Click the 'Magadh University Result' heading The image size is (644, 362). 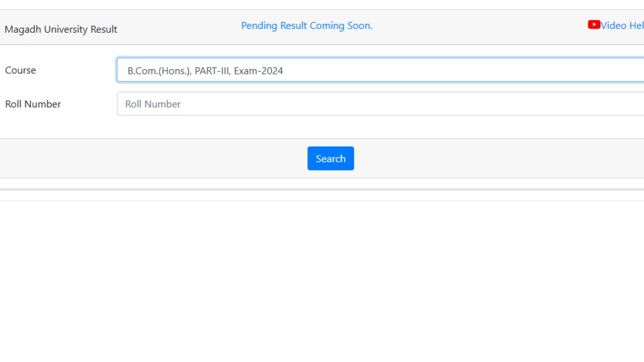point(61,29)
